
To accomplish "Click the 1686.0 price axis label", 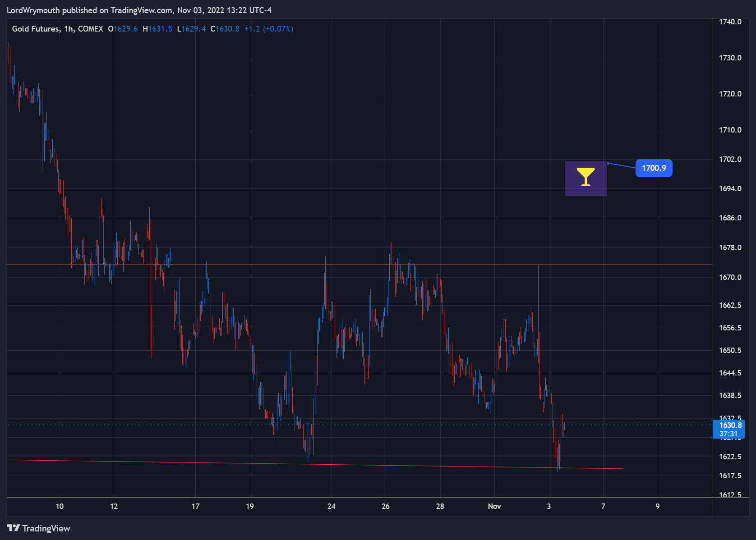I will [730, 218].
